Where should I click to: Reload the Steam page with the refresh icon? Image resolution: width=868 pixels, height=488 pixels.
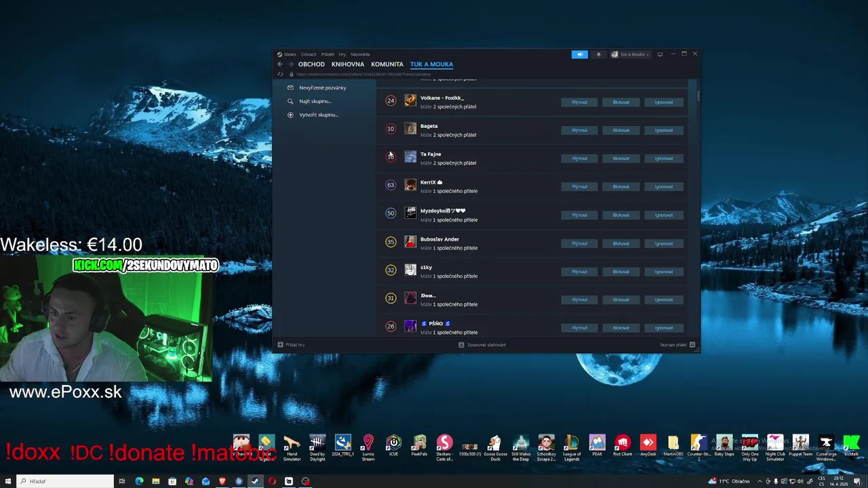point(280,74)
